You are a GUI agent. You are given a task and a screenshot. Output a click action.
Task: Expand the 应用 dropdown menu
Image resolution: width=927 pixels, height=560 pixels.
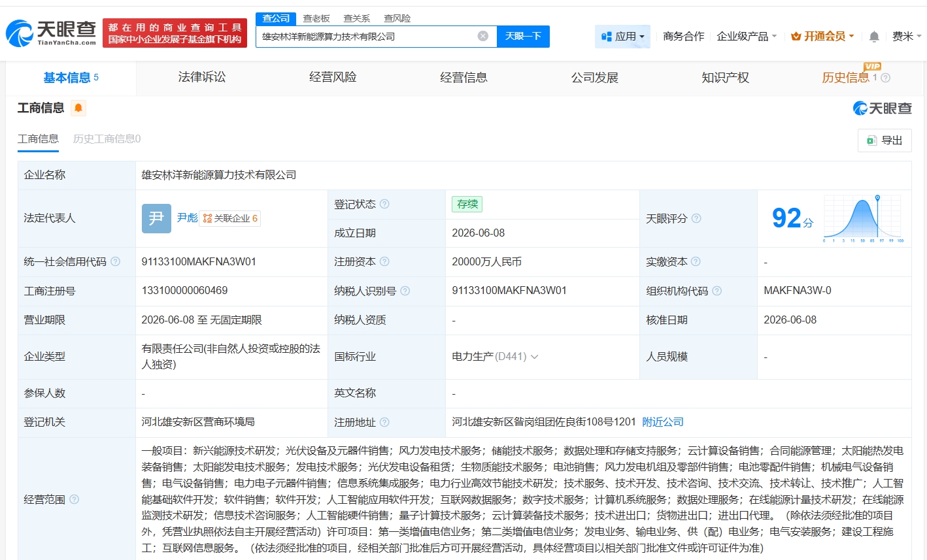[622, 37]
